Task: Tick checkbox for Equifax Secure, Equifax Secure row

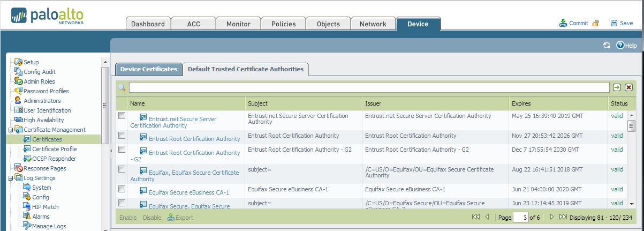Action: pyautogui.click(x=122, y=203)
